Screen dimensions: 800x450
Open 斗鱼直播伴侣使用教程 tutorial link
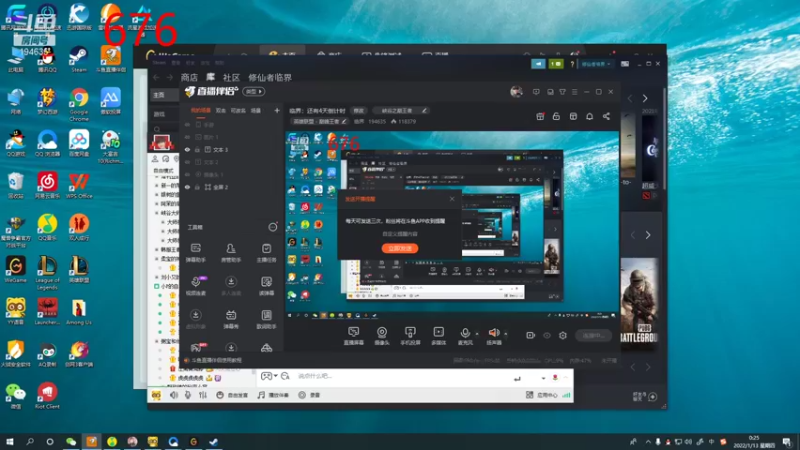point(217,360)
